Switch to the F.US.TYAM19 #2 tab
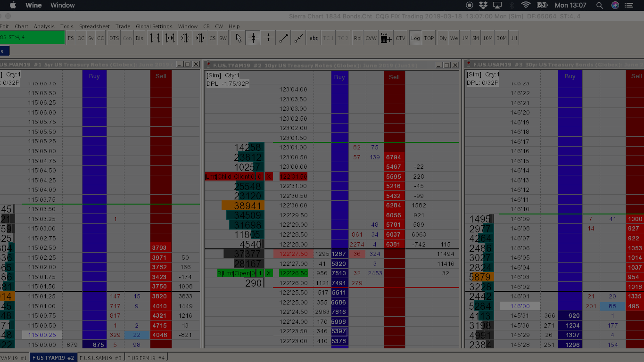 point(53,358)
